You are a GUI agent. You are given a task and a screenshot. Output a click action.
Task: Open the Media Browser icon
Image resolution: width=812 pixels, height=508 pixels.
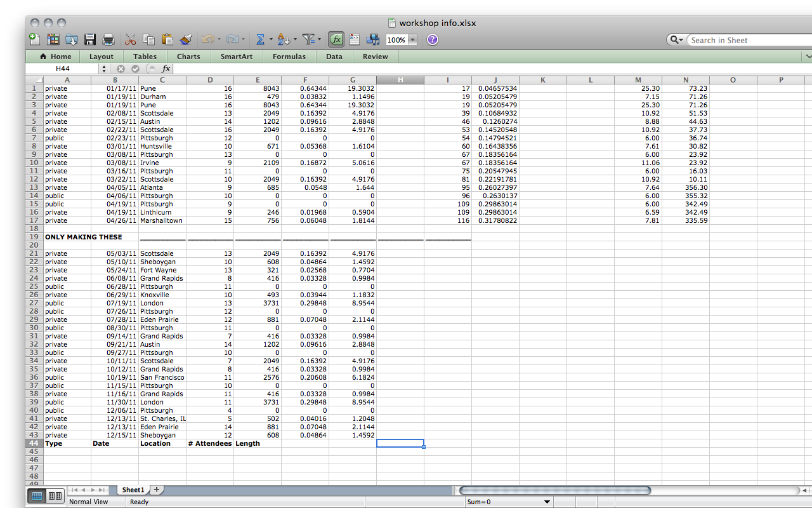tap(373, 39)
